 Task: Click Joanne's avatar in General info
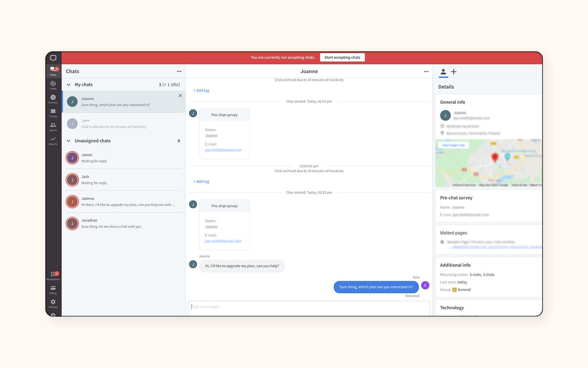(445, 116)
